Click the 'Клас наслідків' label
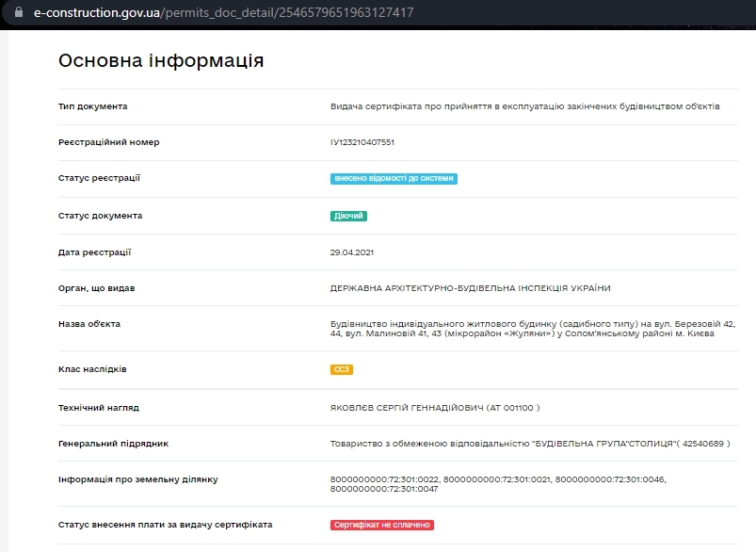The width and height of the screenshot is (756, 552). [92, 369]
